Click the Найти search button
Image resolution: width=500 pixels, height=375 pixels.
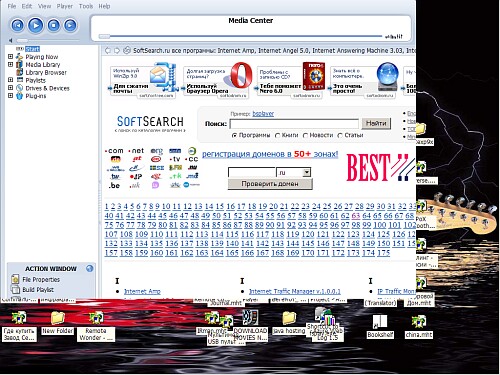pyautogui.click(x=376, y=123)
